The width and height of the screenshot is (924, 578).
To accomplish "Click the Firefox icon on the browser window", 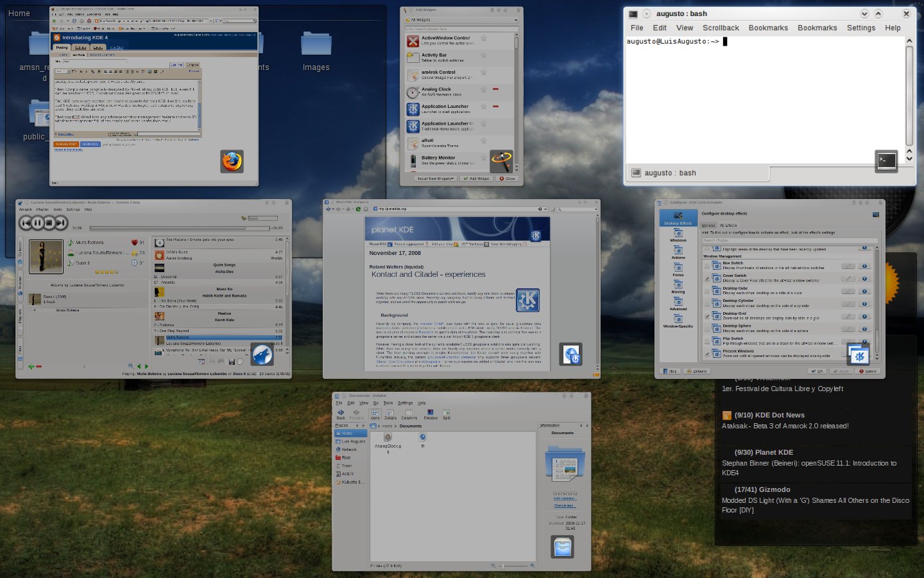I will [x=232, y=161].
